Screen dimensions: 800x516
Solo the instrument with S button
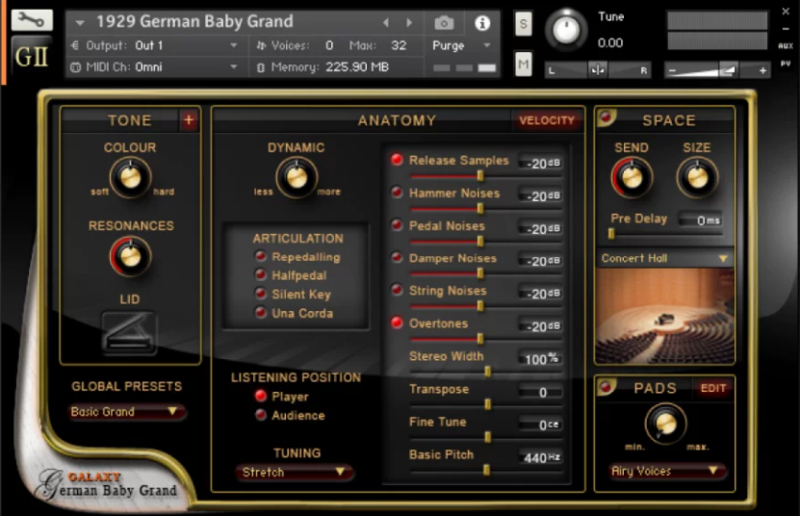[x=523, y=24]
